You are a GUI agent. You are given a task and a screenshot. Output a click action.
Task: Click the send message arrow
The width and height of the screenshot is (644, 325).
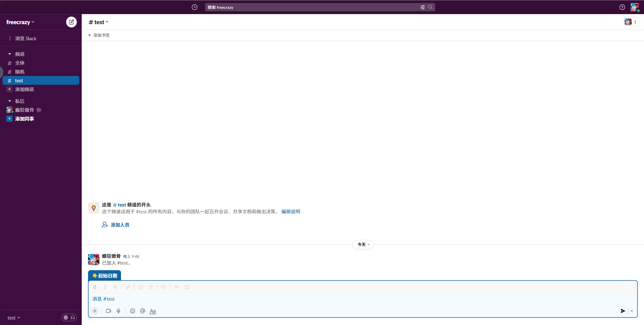tap(623, 311)
